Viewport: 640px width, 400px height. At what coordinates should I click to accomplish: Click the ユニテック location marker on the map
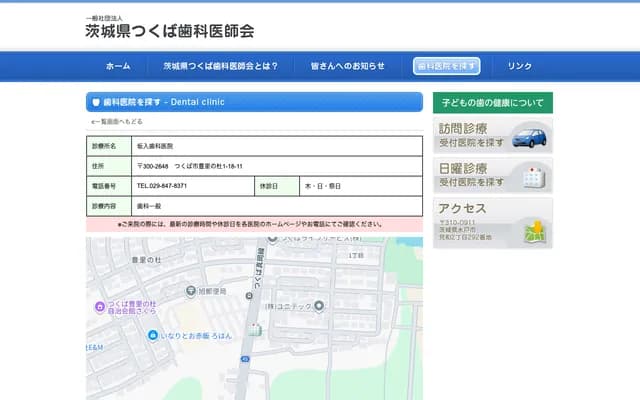pos(319,304)
